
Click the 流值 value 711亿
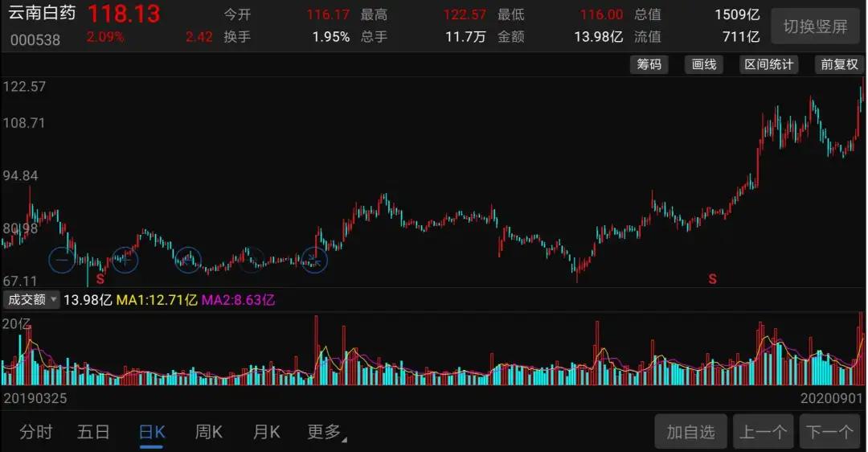point(741,37)
